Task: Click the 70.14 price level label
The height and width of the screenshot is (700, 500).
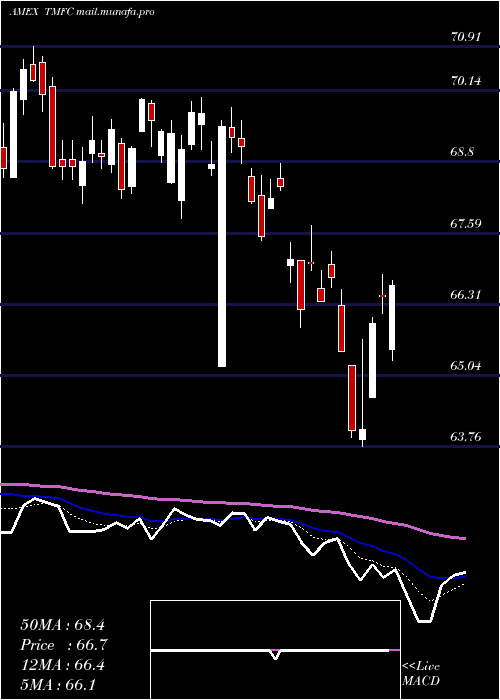Action: coord(466,81)
